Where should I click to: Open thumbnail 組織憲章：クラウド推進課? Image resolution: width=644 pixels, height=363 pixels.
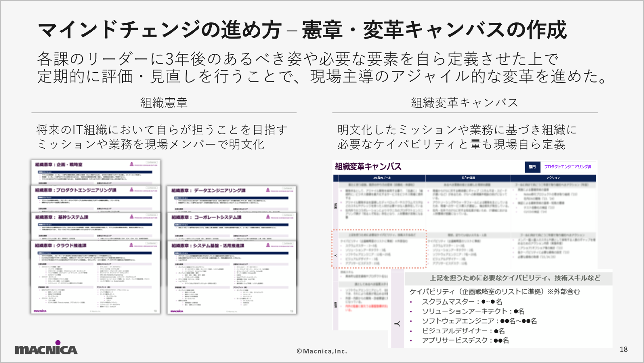[96, 277]
